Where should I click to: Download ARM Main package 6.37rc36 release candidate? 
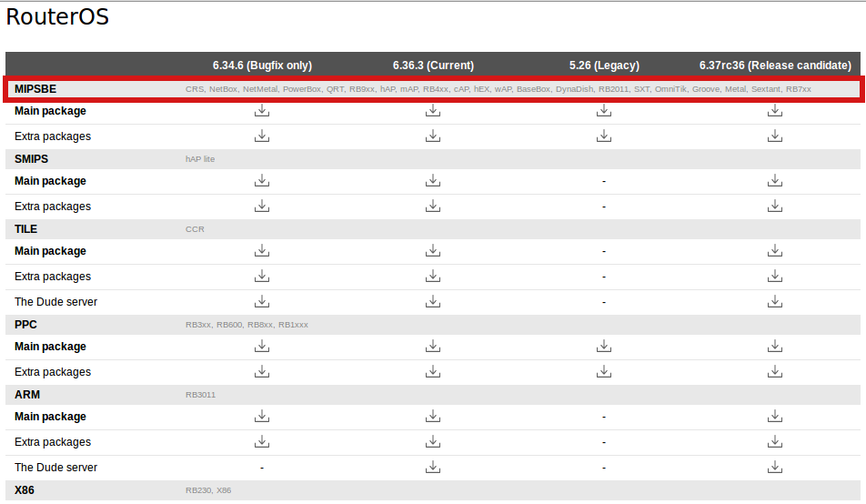pos(775,417)
